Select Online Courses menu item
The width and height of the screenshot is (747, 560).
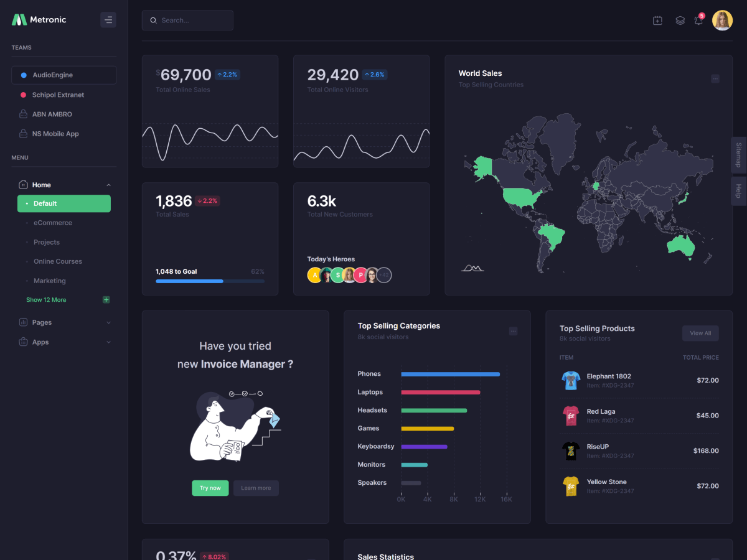click(58, 261)
